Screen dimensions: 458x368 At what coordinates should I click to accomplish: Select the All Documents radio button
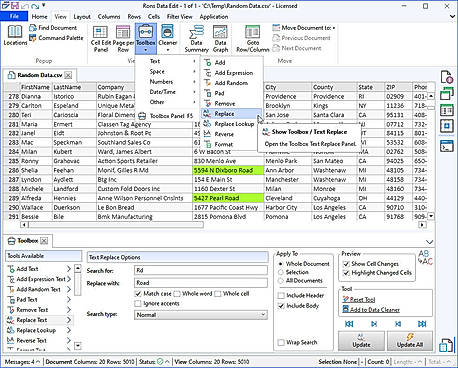click(x=281, y=281)
